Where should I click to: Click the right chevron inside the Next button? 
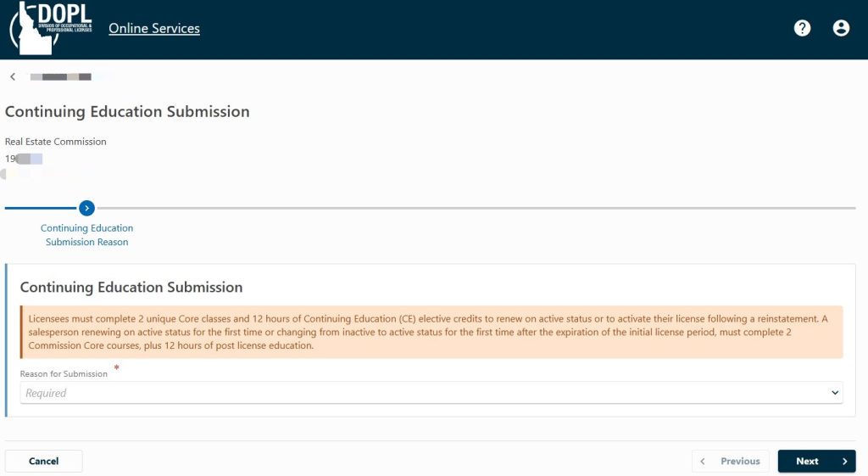click(x=845, y=461)
